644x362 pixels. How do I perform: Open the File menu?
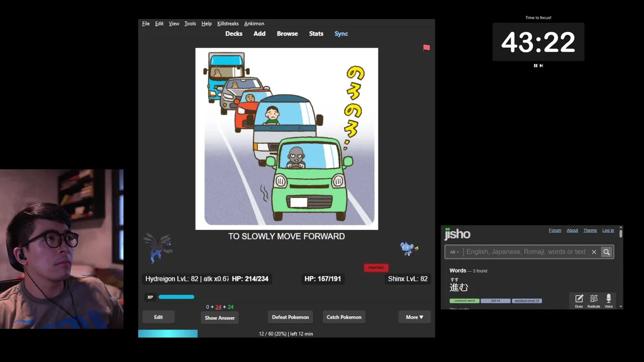coord(146,24)
